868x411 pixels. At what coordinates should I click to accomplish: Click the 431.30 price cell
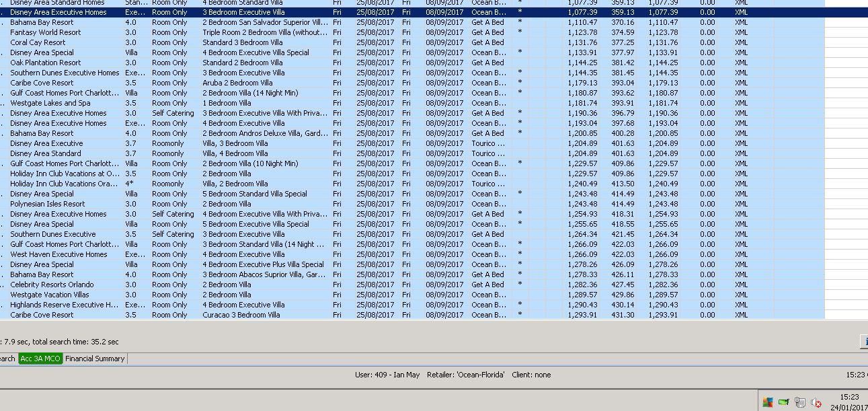(x=623, y=315)
